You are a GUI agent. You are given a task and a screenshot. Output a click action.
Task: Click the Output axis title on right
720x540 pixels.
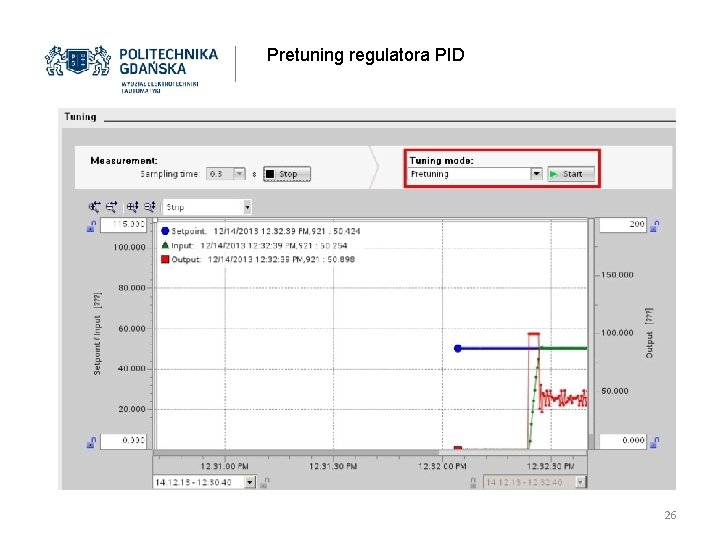tap(649, 334)
